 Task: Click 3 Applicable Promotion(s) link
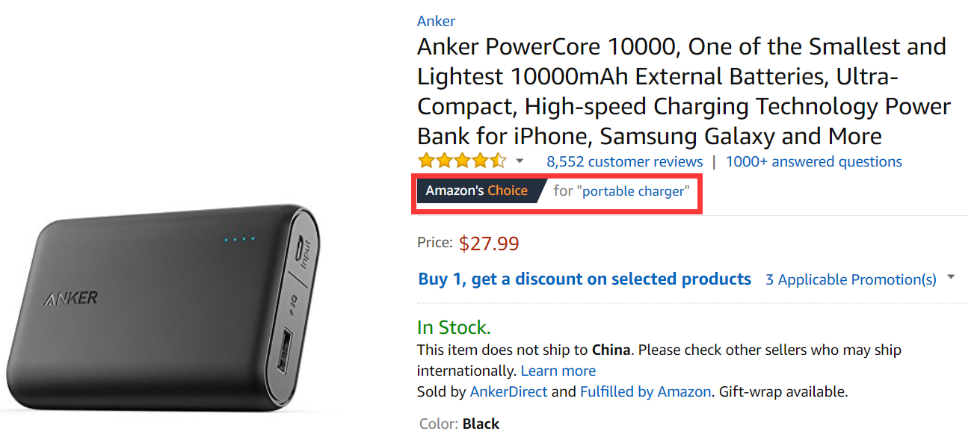coord(851,279)
